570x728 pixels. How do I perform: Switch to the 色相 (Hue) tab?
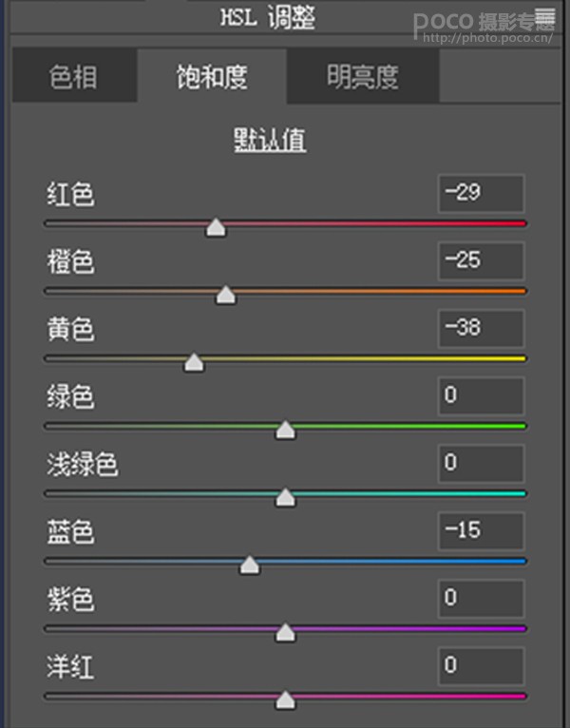coord(73,77)
